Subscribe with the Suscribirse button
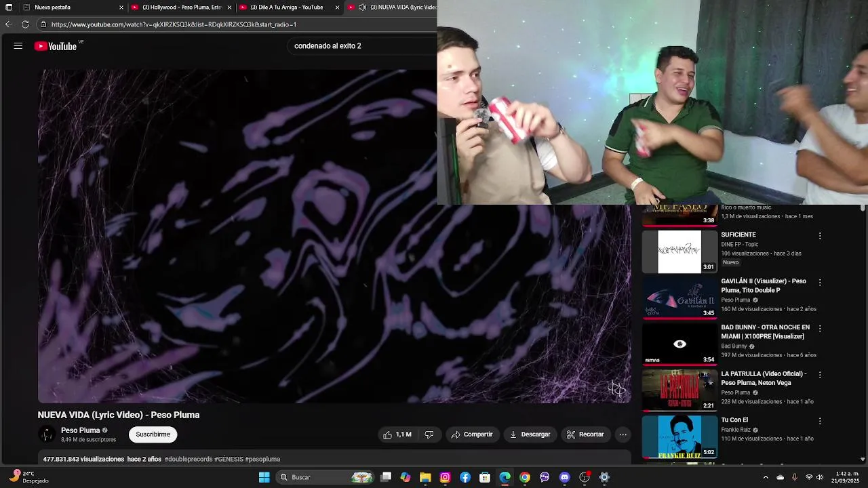 (153, 434)
